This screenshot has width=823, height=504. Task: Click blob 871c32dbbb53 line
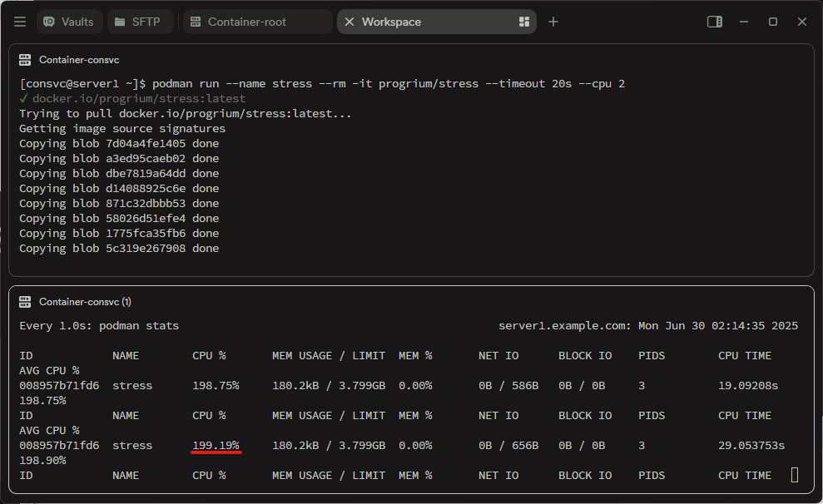coord(119,203)
